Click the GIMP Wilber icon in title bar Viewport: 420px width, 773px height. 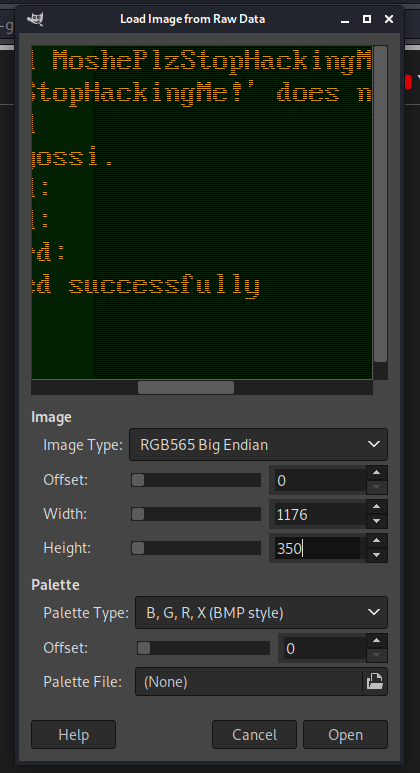(35, 19)
